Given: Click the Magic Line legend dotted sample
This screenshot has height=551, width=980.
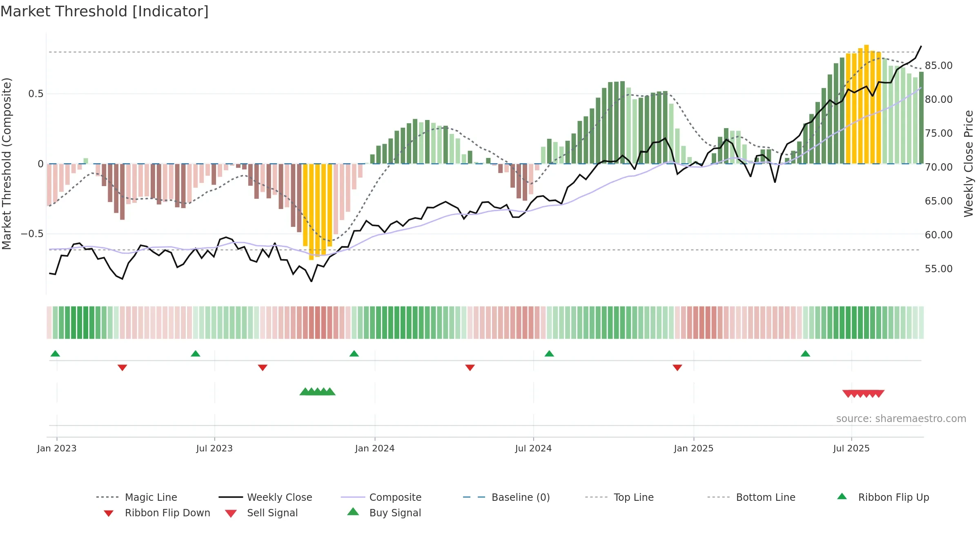Looking at the screenshot, I should click(x=107, y=497).
